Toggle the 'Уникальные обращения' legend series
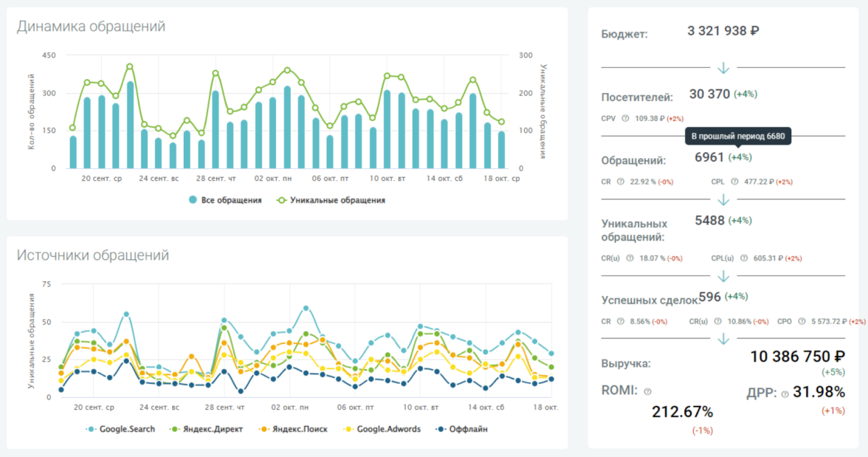The width and height of the screenshot is (868, 457). coord(331,199)
